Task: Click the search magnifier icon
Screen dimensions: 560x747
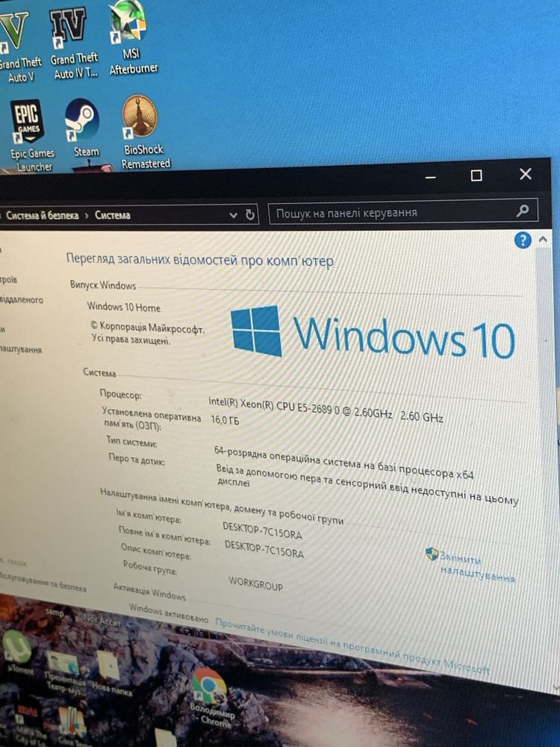Action: click(523, 210)
